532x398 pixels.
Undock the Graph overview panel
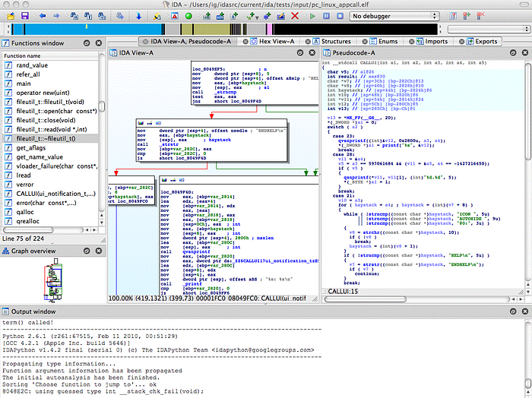(87, 251)
